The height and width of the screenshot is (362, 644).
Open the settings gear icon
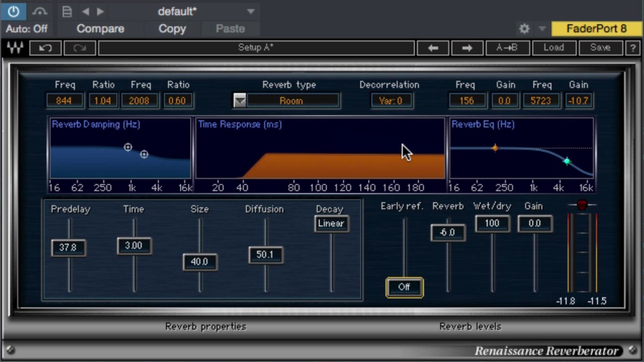(x=524, y=29)
